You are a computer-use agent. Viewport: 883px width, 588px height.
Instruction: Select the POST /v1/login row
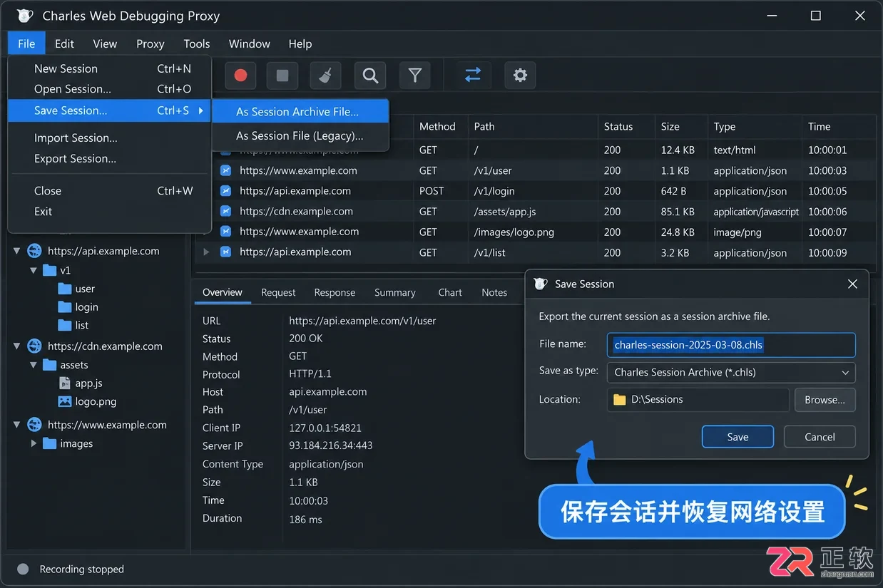point(536,191)
